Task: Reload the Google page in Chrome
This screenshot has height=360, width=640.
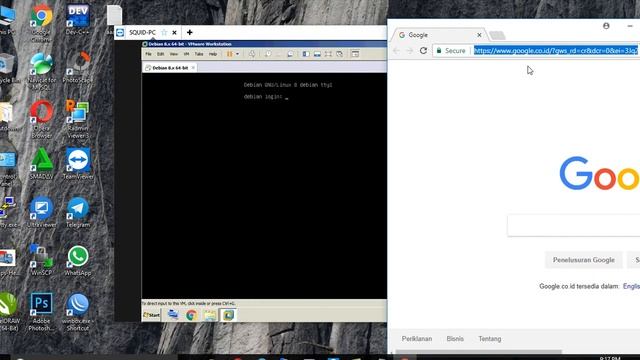Action: (423, 51)
